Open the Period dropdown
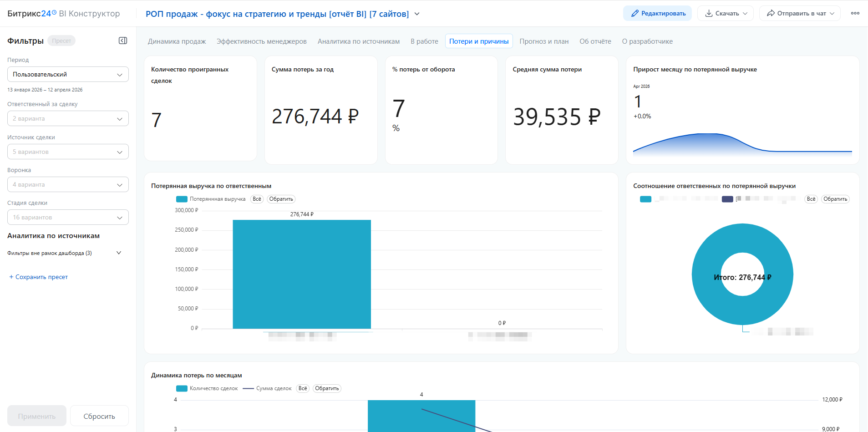The image size is (868, 432). [x=68, y=74]
